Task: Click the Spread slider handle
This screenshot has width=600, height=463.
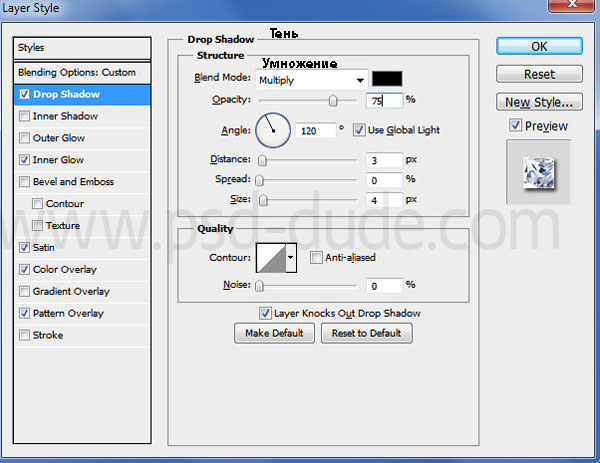Action: point(259,180)
